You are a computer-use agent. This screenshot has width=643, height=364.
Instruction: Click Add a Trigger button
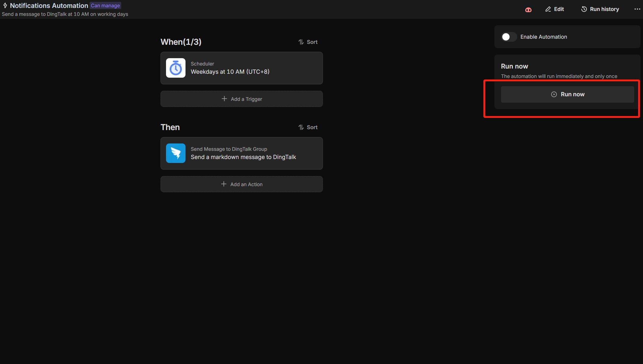coord(242,98)
